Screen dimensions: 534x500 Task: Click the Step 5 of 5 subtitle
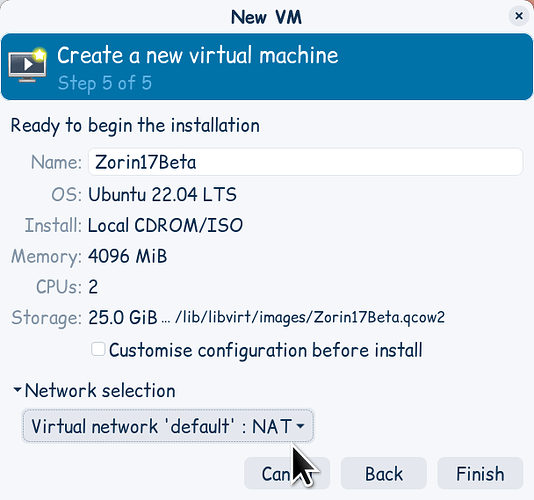tap(105, 83)
